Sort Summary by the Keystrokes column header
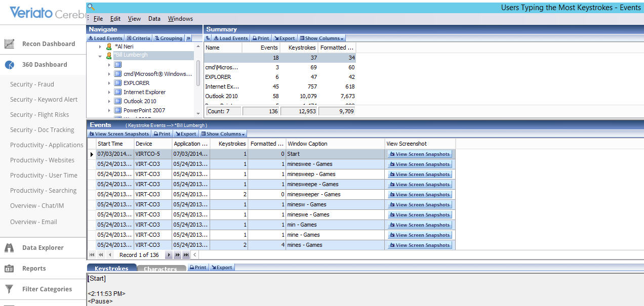Screen dimensions: 644x306 299,48
